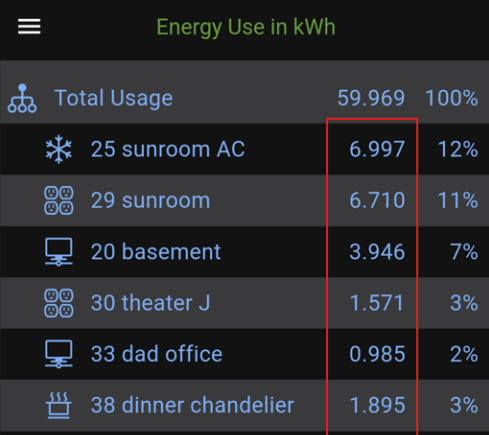The height and width of the screenshot is (435, 489).
Task: Click the outlet icon beside 29 sunroom
Action: (59, 200)
